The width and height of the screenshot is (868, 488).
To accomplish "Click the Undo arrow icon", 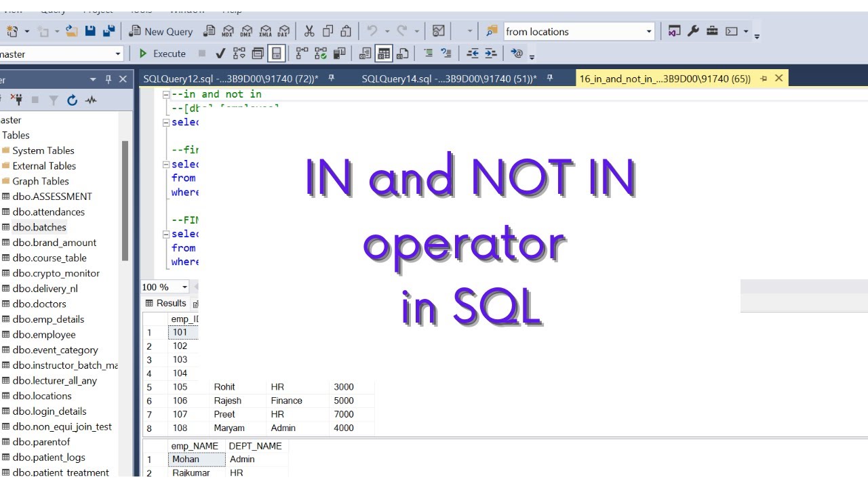I will (x=372, y=31).
